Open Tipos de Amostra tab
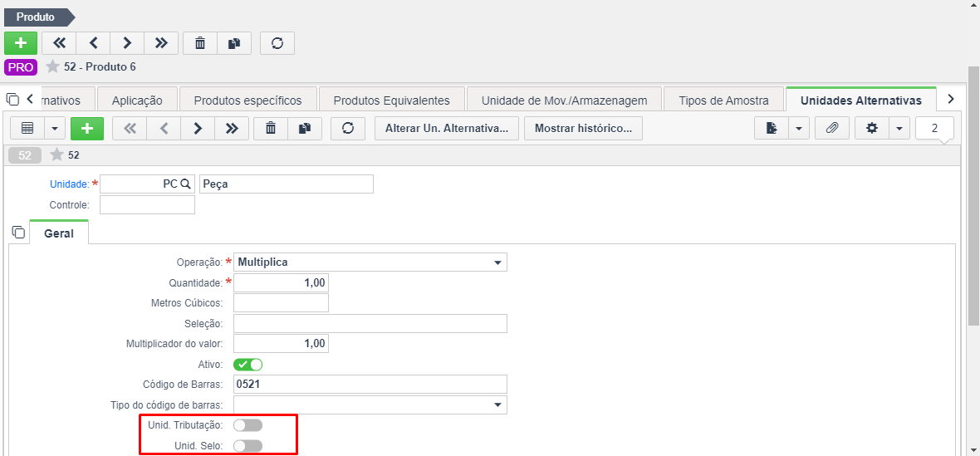 (x=723, y=100)
